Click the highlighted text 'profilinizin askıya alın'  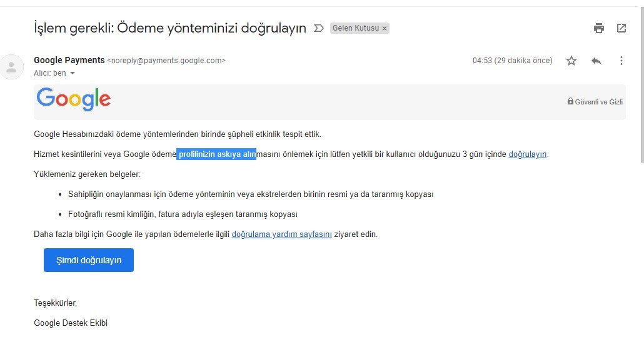pyautogui.click(x=216, y=154)
